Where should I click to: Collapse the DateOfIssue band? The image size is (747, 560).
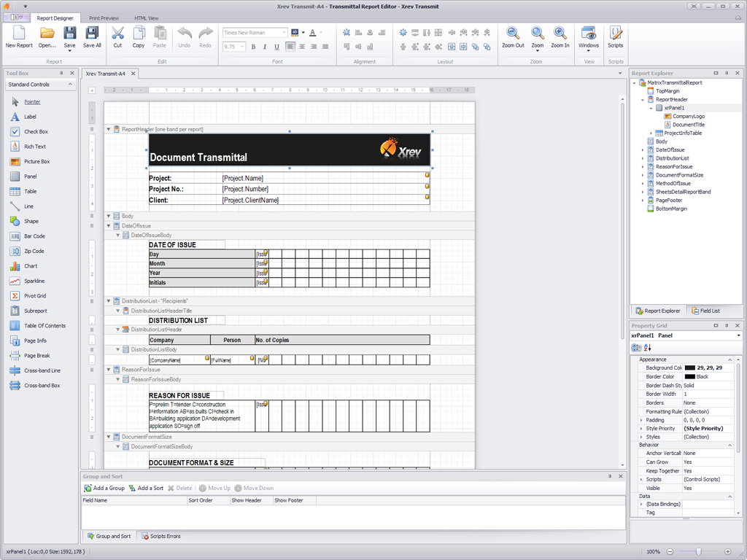pos(109,226)
